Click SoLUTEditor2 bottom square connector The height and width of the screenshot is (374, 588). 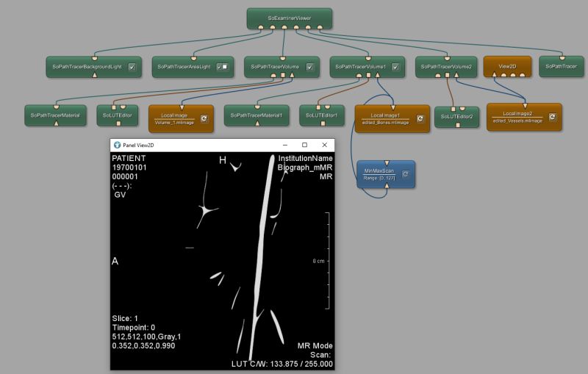coord(457,125)
